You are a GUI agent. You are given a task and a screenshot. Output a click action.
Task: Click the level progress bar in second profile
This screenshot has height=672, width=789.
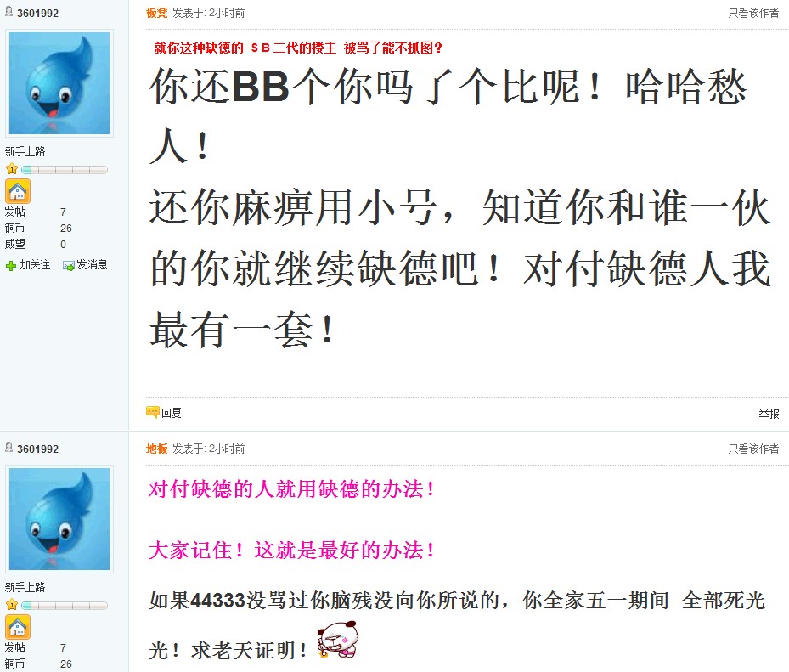coord(65,606)
